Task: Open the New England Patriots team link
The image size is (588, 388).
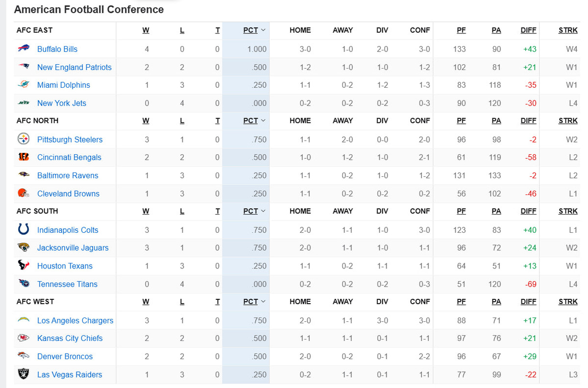Action: 74,67
